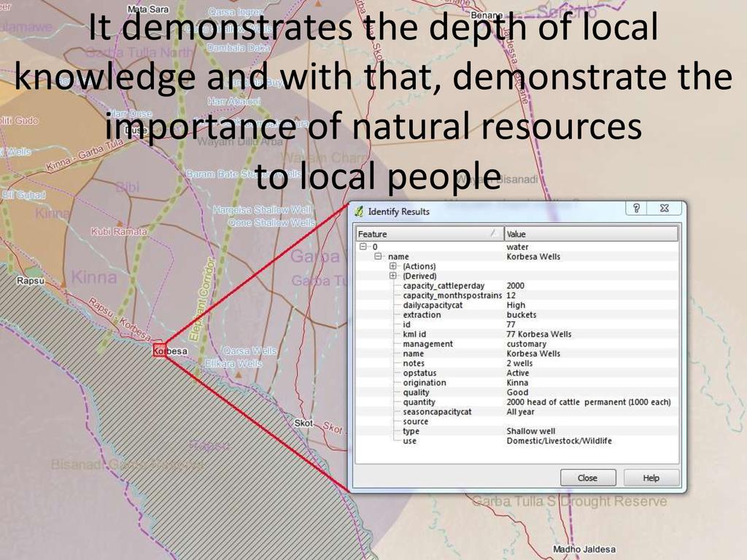Screen dimensions: 747x560
Task: Select the management attribute row
Action: click(427, 344)
